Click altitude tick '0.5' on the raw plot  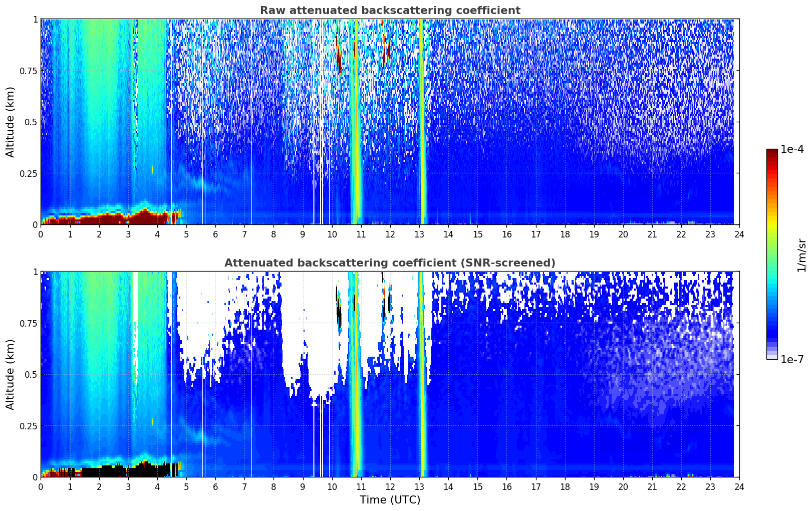[31, 122]
